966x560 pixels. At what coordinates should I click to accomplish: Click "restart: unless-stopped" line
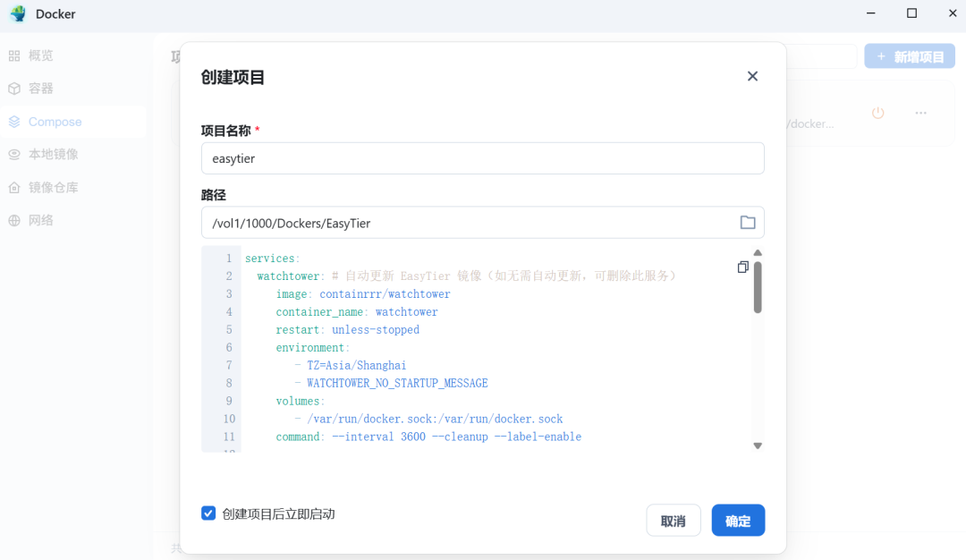tap(347, 329)
